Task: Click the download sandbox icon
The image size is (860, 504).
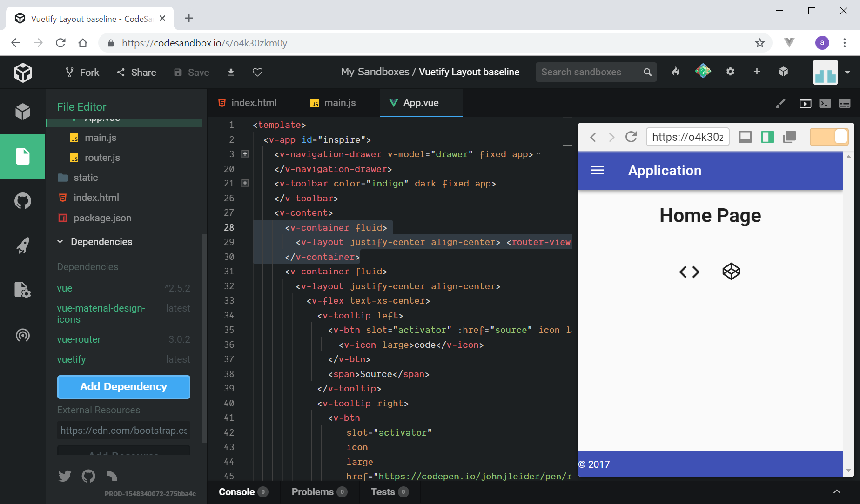Action: (231, 72)
